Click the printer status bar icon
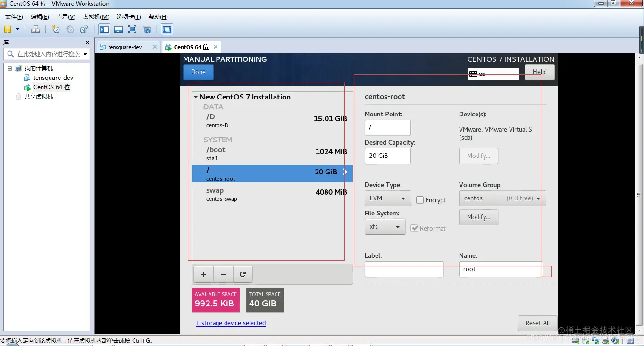 605,340
